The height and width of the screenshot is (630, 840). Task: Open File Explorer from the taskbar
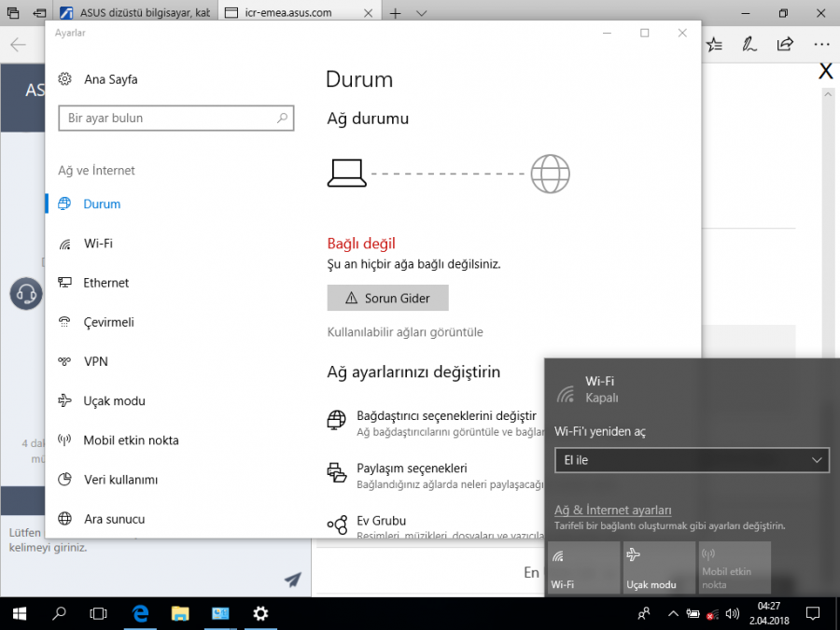(x=181, y=613)
